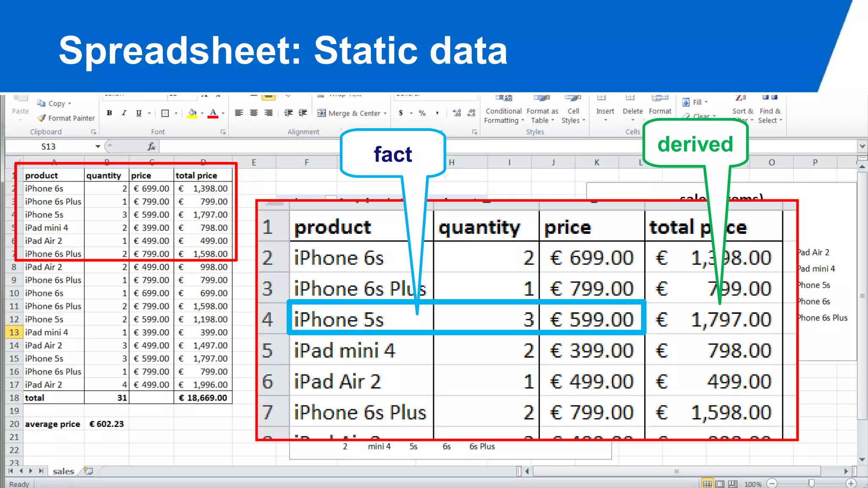The image size is (868, 488).
Task: Switch to Page Layout view
Action: [x=720, y=484]
